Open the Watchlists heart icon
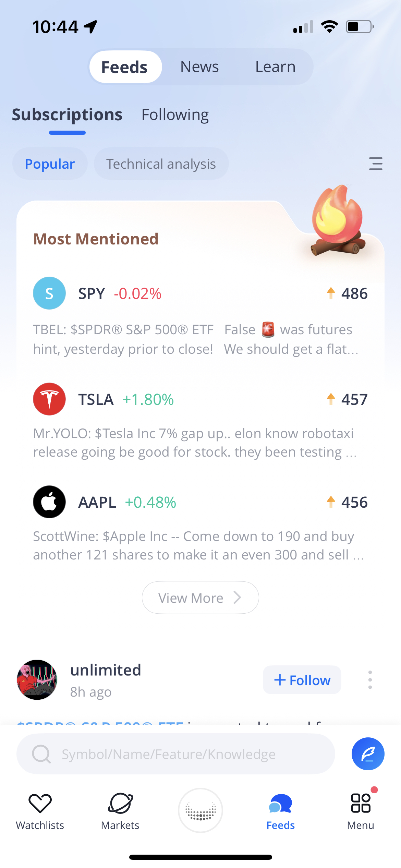This screenshot has width=401, height=868. point(40,803)
